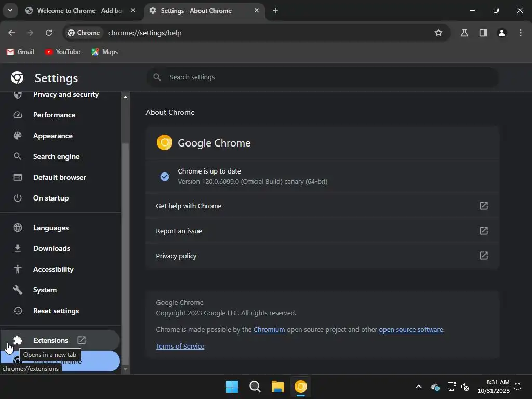Click the Reset settings history icon
Viewport: 532px width, 399px height.
pyautogui.click(x=17, y=311)
